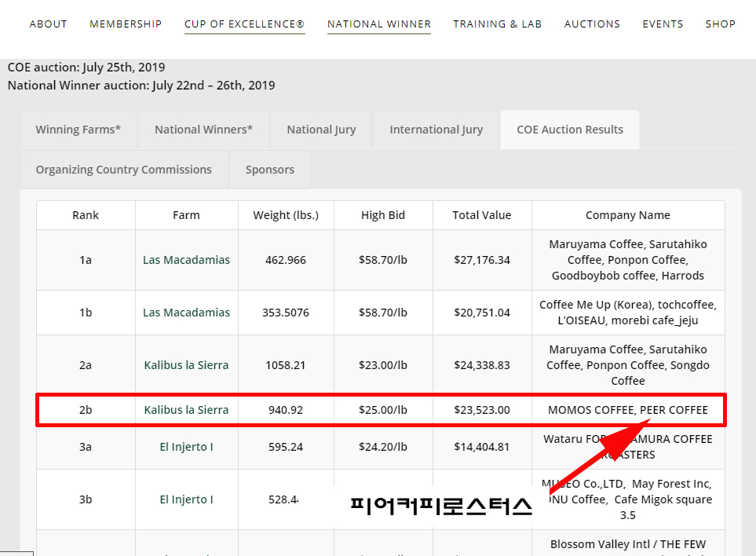Viewport: 756px width, 556px height.
Task: Click the COE auction: July 25th, 2019 line
Action: 86,67
